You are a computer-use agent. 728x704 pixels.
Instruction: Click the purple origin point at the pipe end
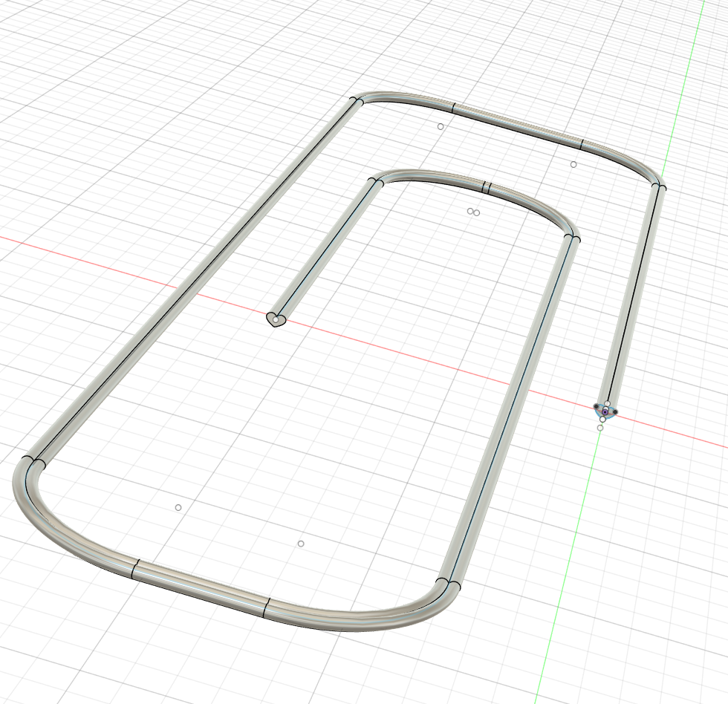coord(605,411)
